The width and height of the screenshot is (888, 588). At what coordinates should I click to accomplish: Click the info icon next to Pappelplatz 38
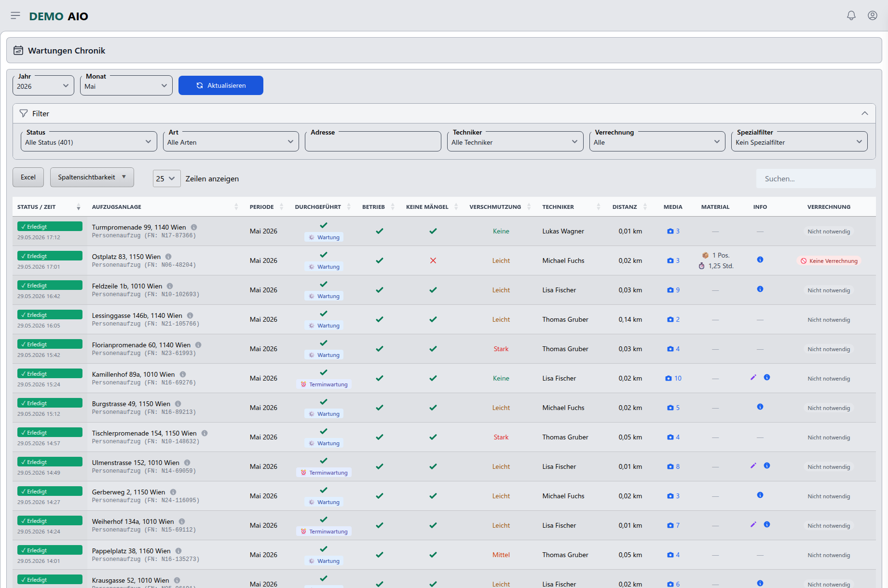click(178, 551)
